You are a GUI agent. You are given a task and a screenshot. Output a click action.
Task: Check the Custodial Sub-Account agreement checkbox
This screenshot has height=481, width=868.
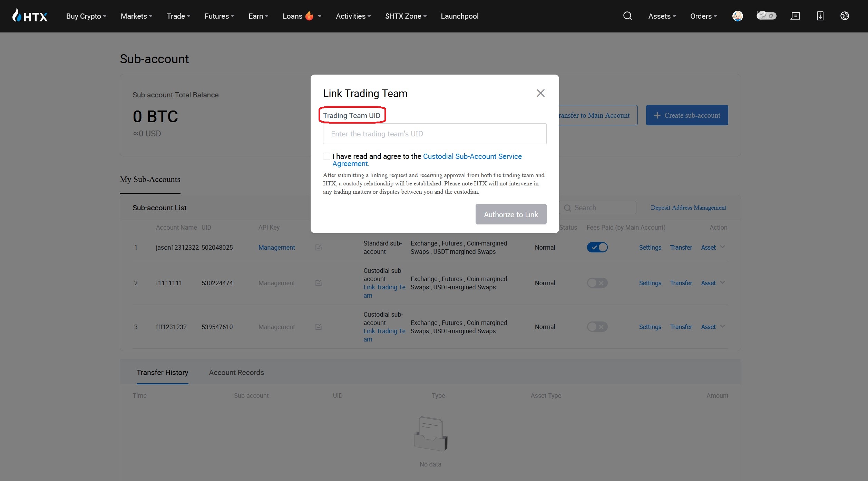click(326, 156)
